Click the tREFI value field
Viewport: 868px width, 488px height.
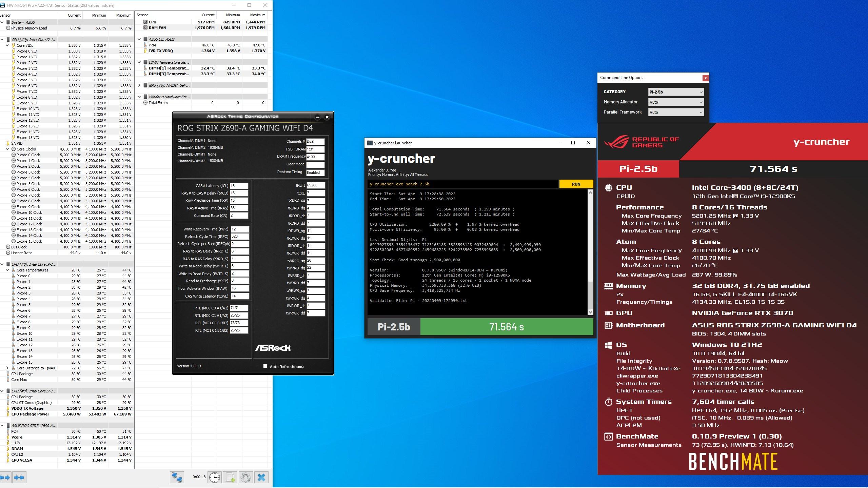(316, 185)
